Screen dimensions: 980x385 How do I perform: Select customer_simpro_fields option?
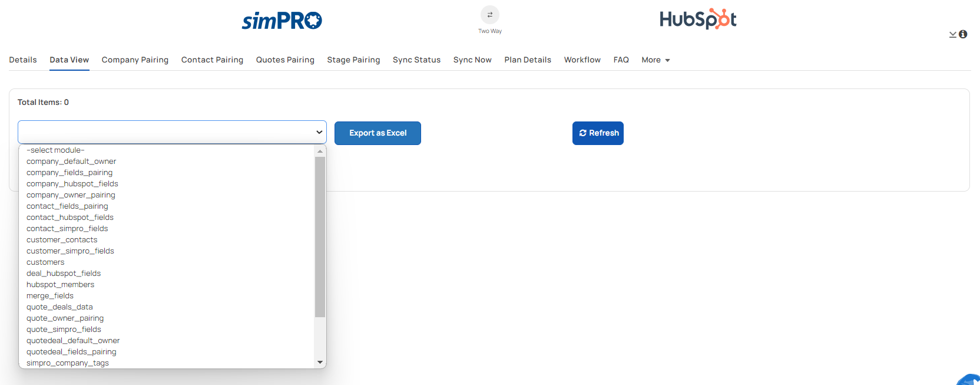[x=167, y=251]
